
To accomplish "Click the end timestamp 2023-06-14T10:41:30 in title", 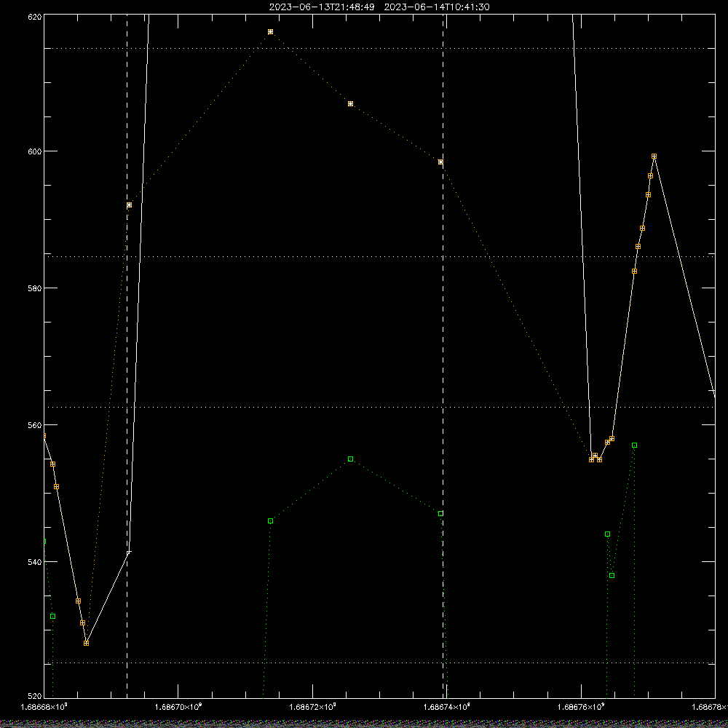I will [x=436, y=7].
